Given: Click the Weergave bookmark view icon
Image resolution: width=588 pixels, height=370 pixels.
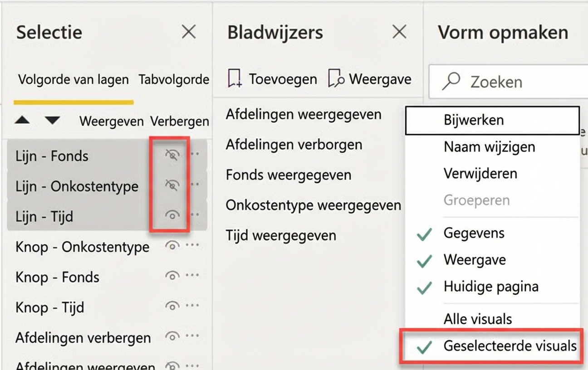Looking at the screenshot, I should tap(336, 78).
